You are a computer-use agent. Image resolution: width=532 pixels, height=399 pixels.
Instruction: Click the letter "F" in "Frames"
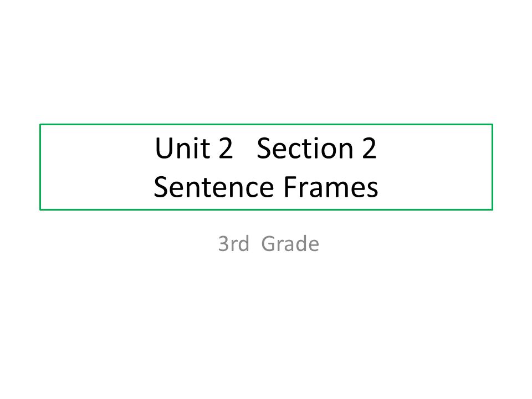point(290,187)
